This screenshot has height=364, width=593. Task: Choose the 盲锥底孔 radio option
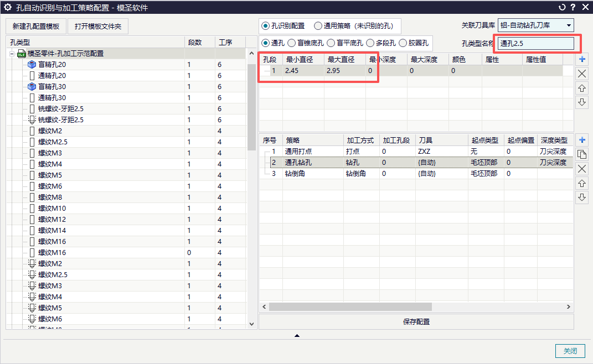[292, 43]
